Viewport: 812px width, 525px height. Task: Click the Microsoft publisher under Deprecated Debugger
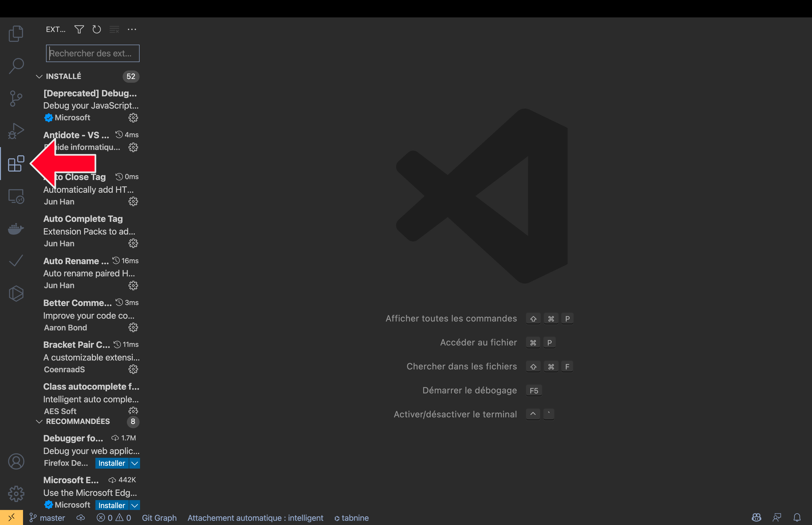72,118
